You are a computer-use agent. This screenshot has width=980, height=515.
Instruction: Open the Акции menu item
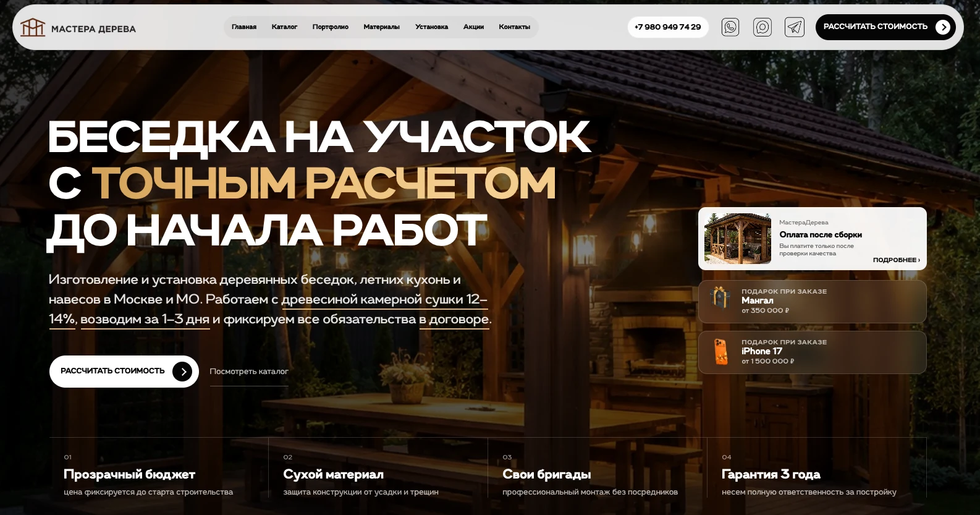tap(473, 27)
